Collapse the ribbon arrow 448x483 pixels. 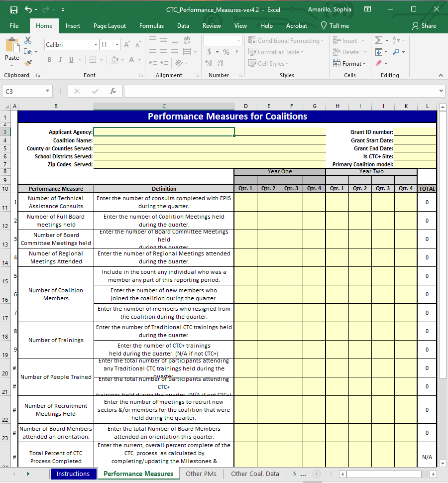tap(441, 75)
